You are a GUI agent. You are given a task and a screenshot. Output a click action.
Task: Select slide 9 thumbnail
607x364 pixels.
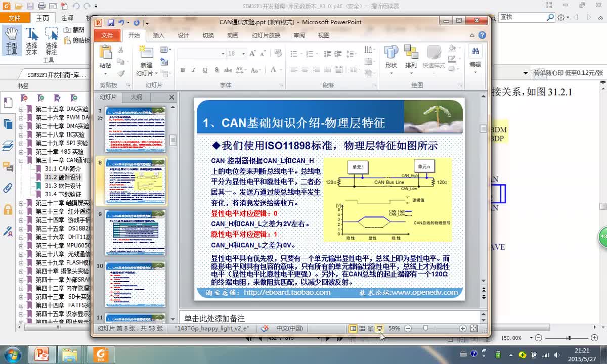(x=135, y=233)
